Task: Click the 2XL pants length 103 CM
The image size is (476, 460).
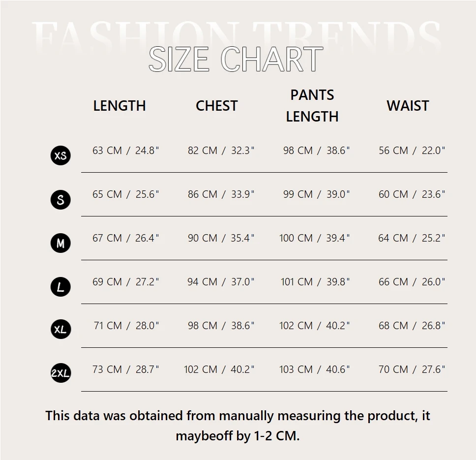Action: click(297, 369)
